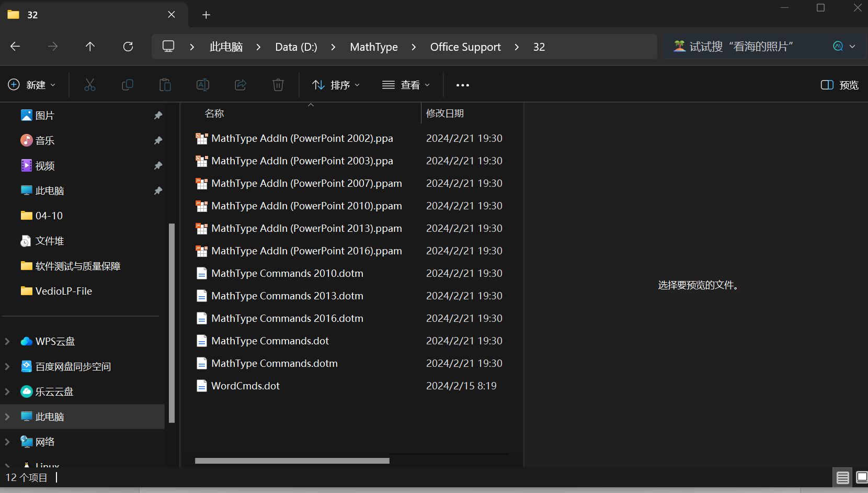Select MathType AddIn (PowerPoint 2013).ppam
This screenshot has width=868, height=493.
[306, 228]
